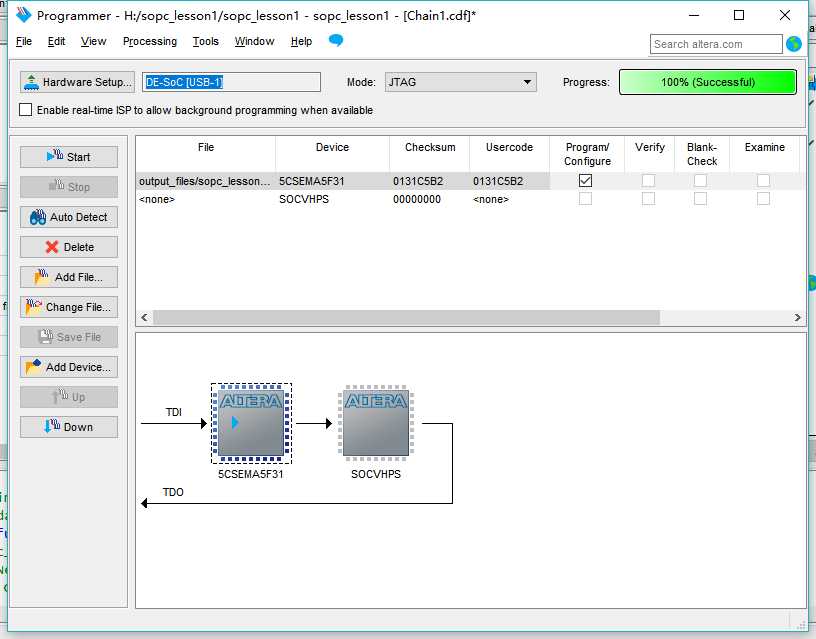Click the SOCVHPS device cell in table
Screen dimensions: 816x639
pyautogui.click(x=332, y=199)
